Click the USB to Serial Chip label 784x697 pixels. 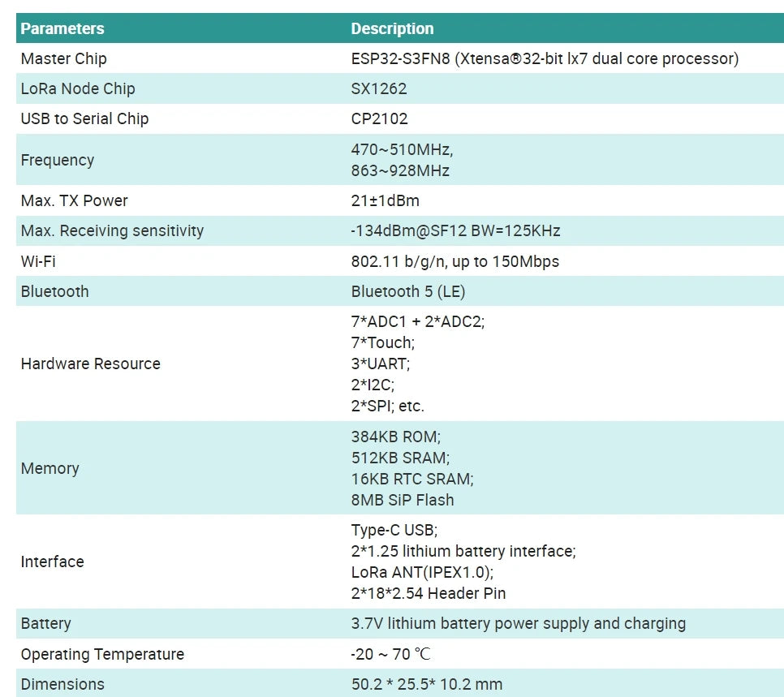[x=84, y=118]
